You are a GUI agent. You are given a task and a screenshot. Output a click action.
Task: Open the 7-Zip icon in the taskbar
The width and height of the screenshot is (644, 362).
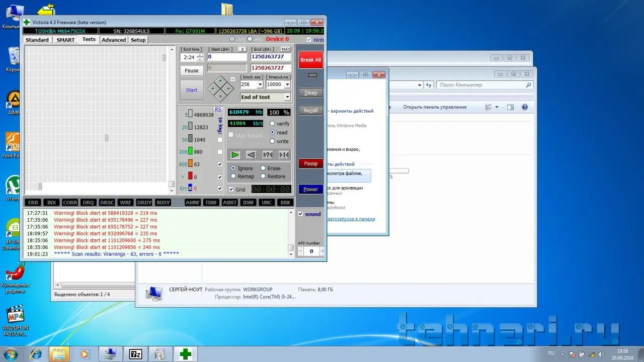point(135,354)
